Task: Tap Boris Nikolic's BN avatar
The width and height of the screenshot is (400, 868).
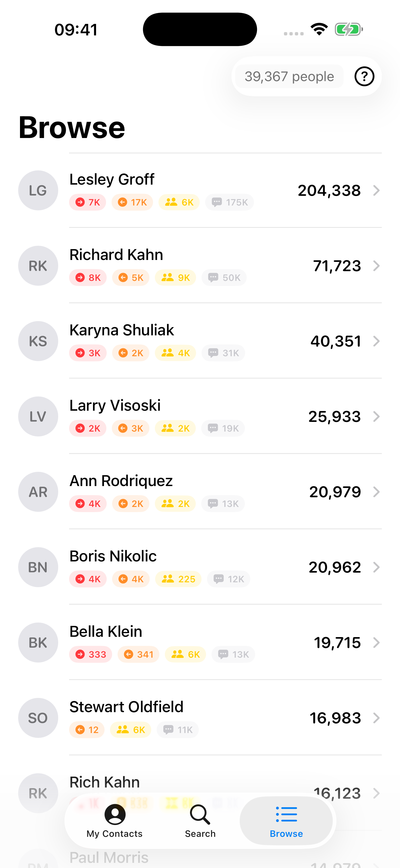Action: click(38, 567)
